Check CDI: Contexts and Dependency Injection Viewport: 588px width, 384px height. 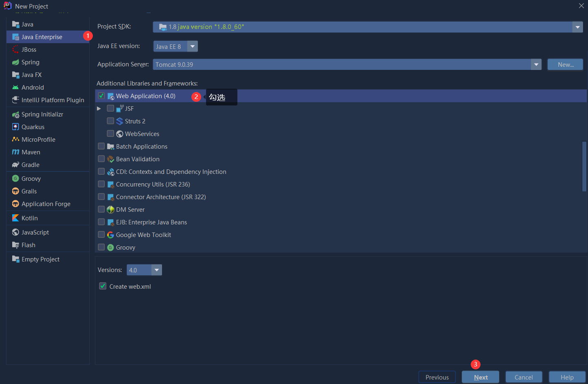(101, 171)
